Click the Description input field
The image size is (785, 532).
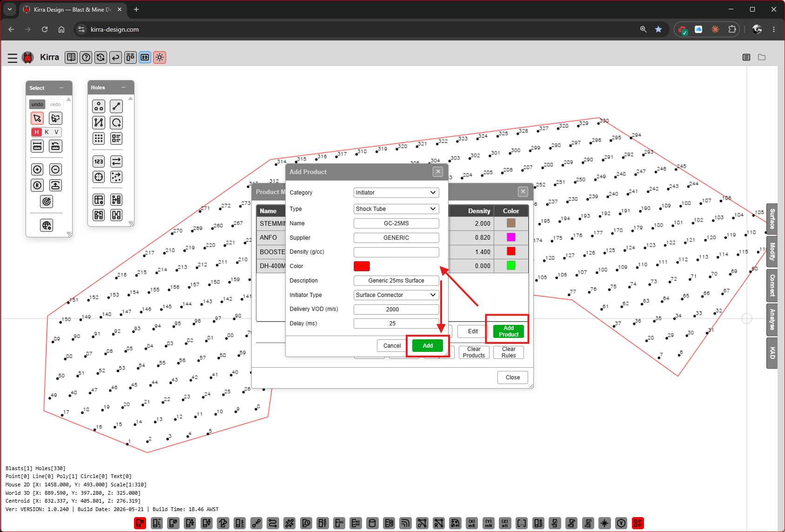point(396,281)
